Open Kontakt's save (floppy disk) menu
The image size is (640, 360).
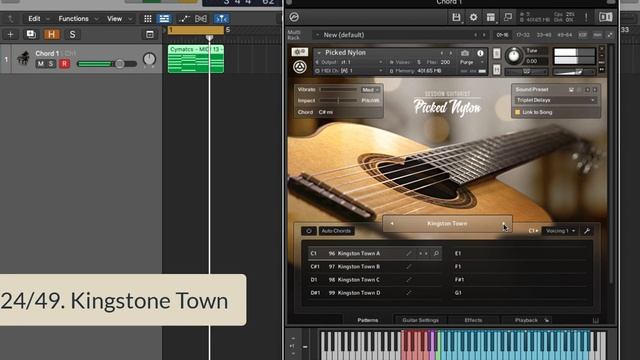[456, 17]
